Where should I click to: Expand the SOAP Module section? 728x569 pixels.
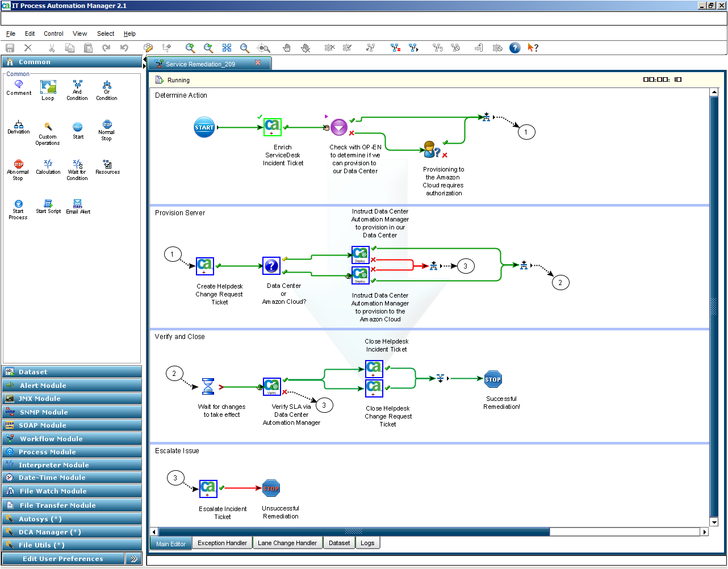click(72, 425)
